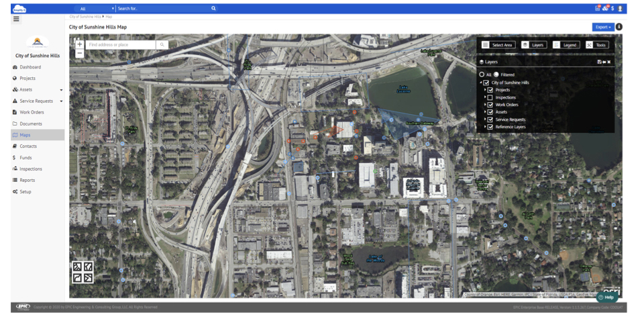Open Dashboard from the sidebar menu
Screen dimensions: 644x333
30,67
